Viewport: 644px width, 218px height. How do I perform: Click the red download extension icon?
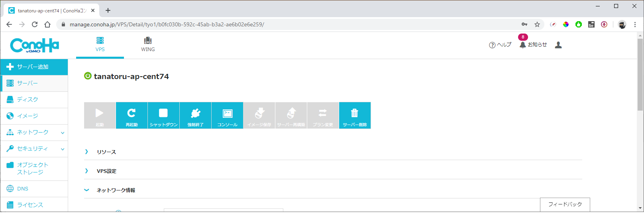(604, 24)
